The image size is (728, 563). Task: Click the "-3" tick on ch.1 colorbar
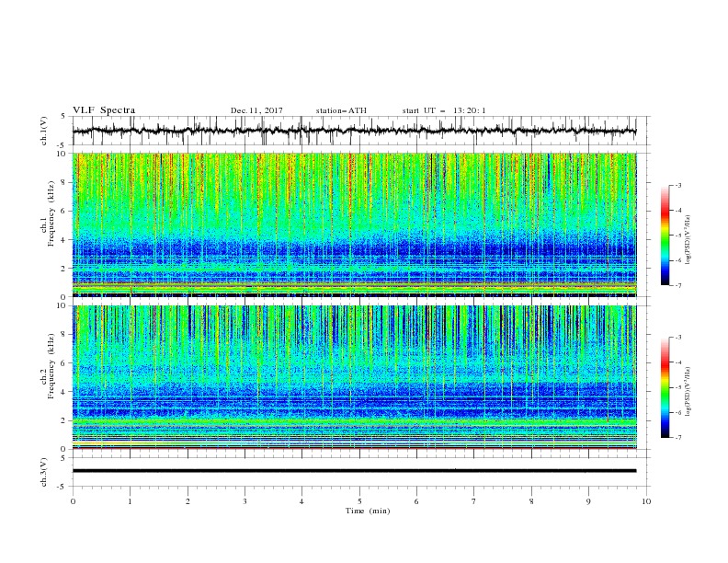[677, 185]
